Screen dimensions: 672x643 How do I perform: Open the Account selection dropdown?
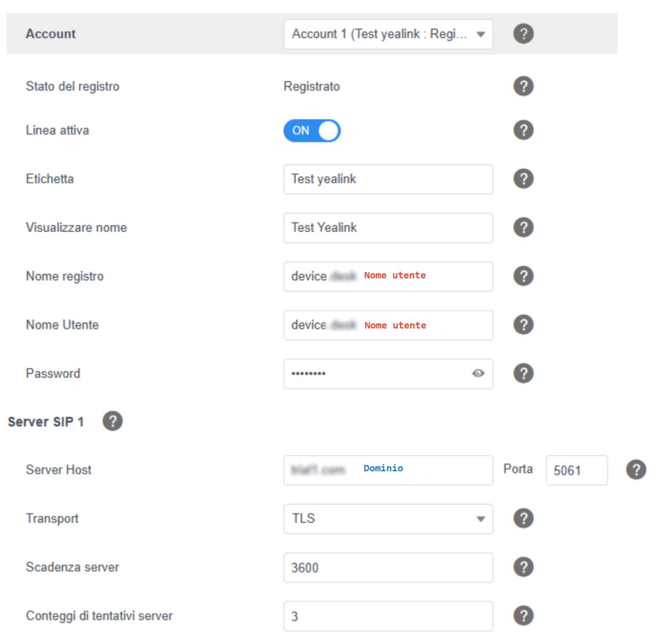pyautogui.click(x=388, y=34)
